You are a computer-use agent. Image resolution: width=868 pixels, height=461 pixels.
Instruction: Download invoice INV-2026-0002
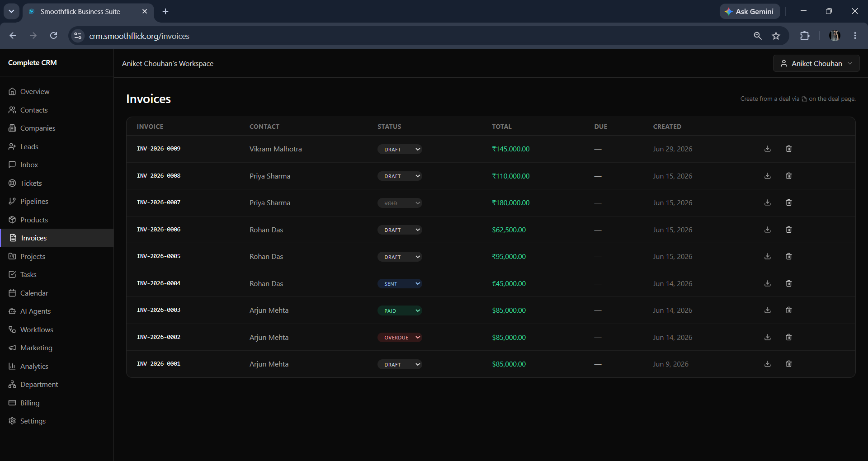pyautogui.click(x=767, y=337)
